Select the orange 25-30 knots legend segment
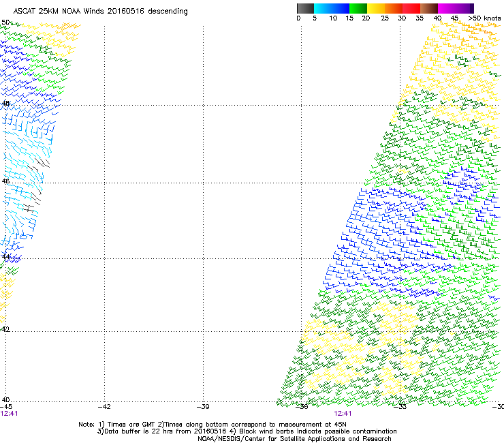The width and height of the screenshot is (504, 443). click(394, 8)
